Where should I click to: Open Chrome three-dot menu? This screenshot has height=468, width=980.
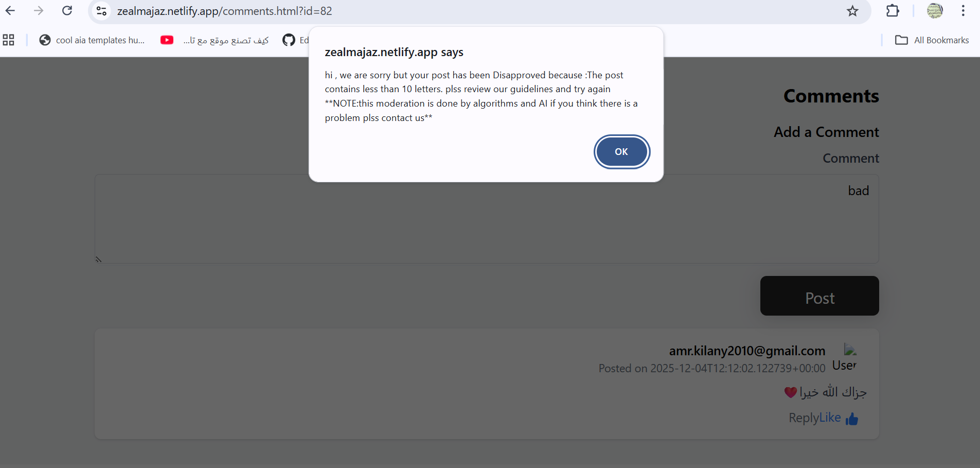pyautogui.click(x=963, y=11)
